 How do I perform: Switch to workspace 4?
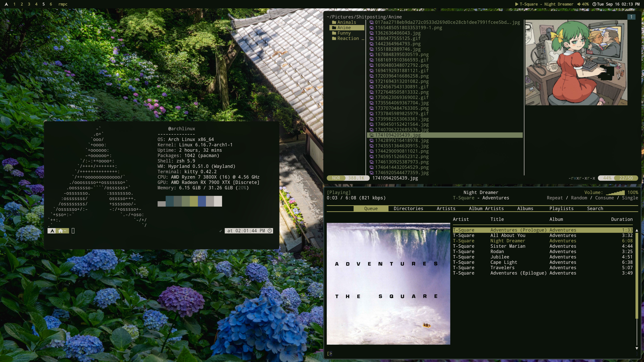pos(36,4)
